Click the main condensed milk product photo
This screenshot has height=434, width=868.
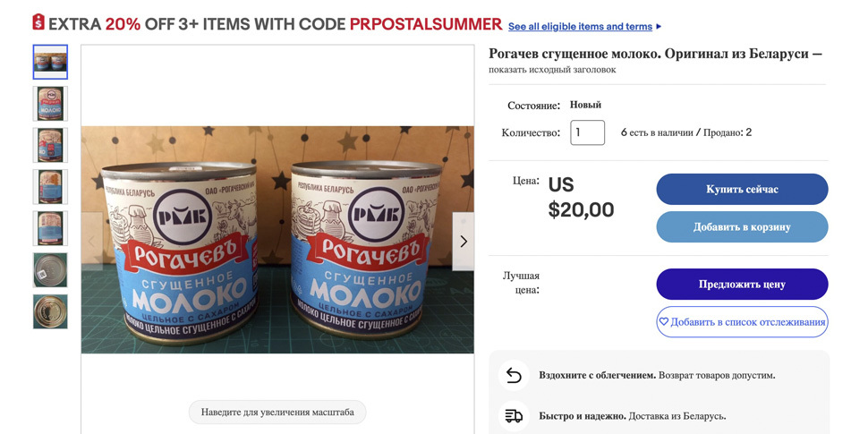click(x=277, y=240)
